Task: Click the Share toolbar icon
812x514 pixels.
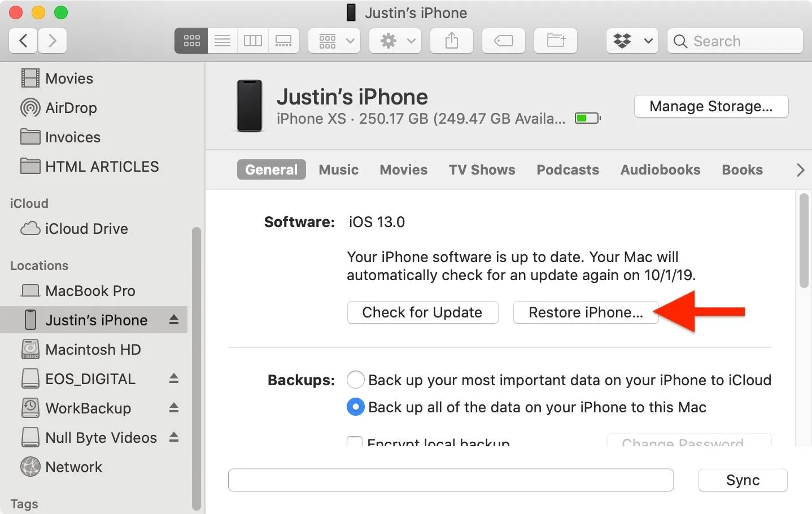Action: tap(452, 41)
